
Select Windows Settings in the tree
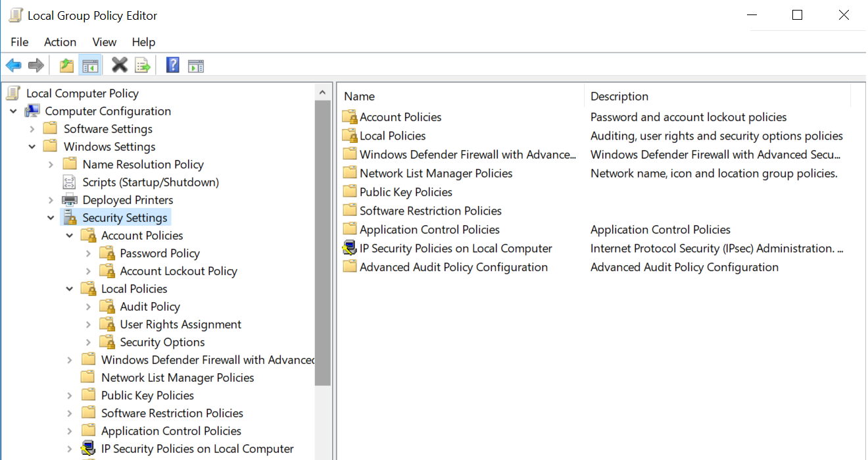pyautogui.click(x=109, y=147)
